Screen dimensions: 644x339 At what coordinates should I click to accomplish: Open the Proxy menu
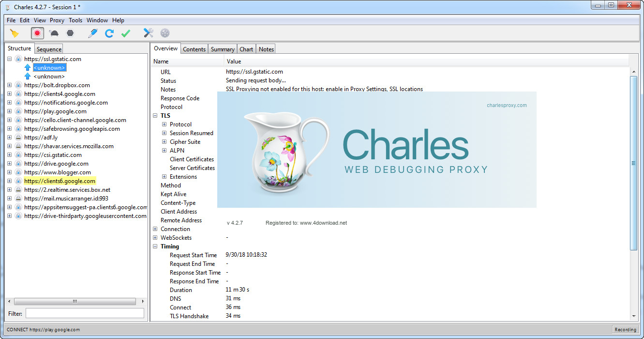[57, 20]
